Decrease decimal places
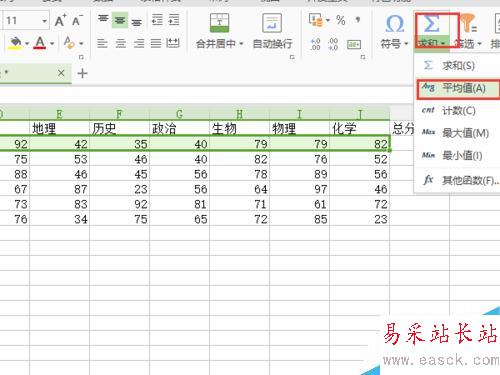 point(333,44)
